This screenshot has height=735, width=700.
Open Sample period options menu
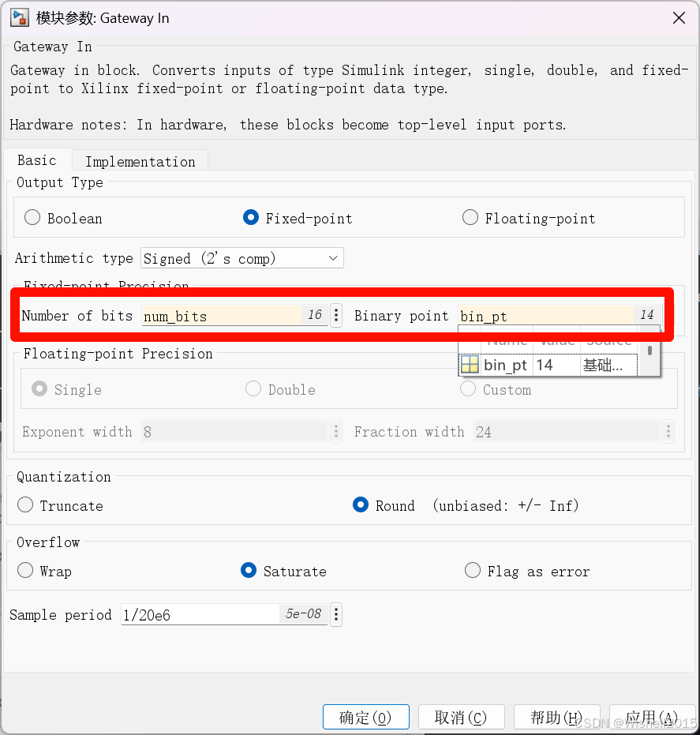pos(336,614)
